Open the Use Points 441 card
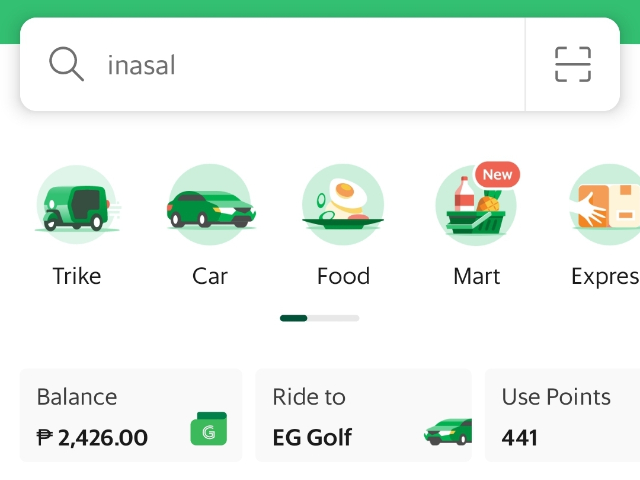The width and height of the screenshot is (640, 480). point(562,415)
